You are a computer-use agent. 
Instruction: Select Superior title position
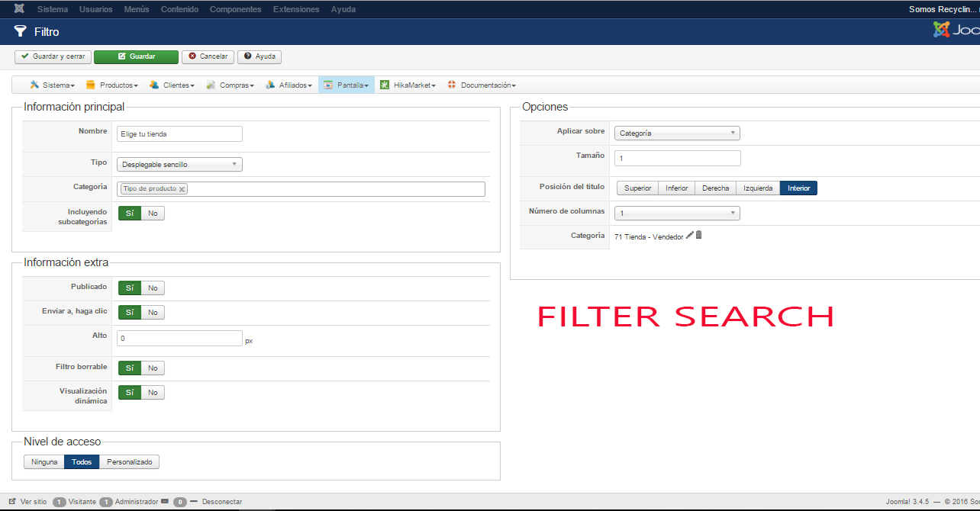point(638,188)
